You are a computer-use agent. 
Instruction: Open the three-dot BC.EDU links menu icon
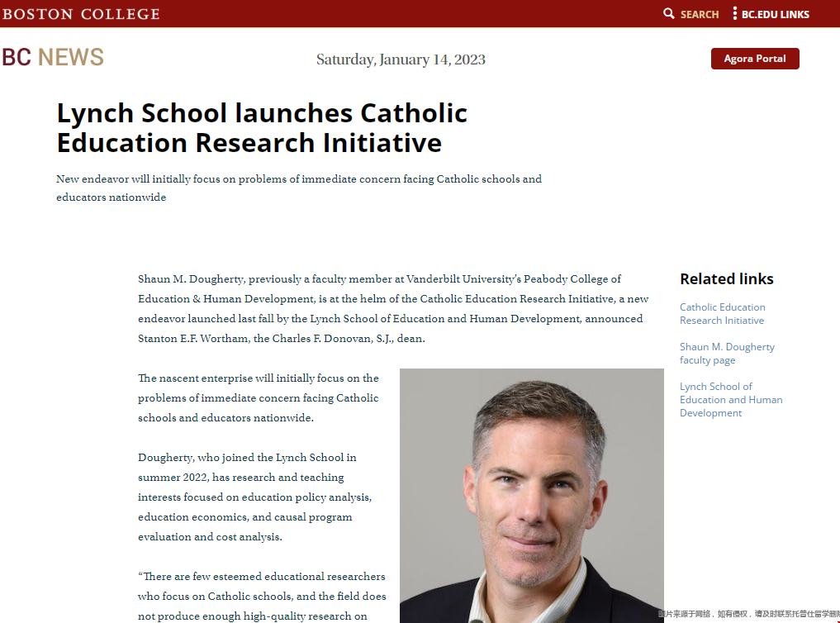[734, 14]
